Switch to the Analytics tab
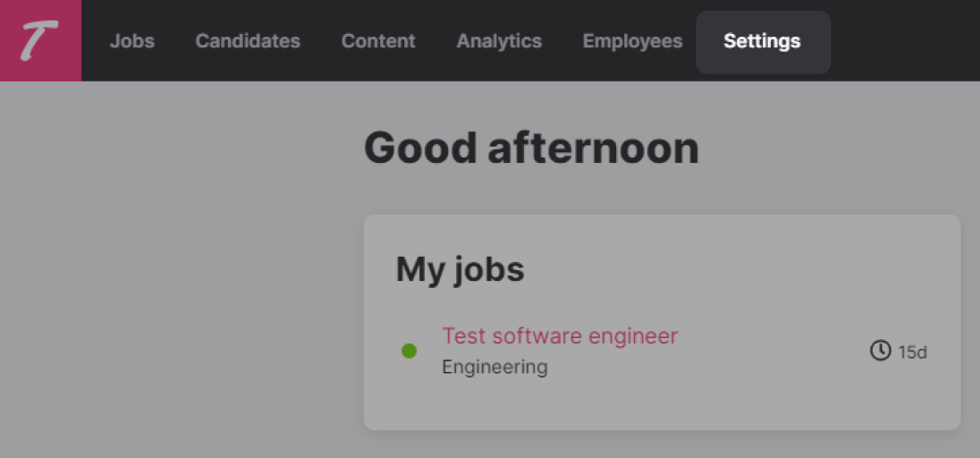 [x=499, y=41]
